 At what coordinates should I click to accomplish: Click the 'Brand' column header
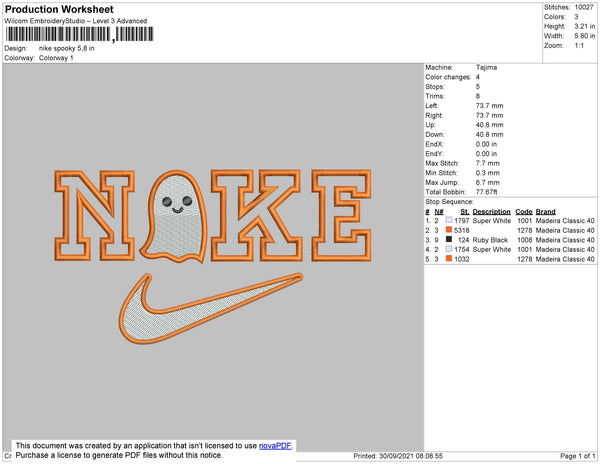pos(545,212)
